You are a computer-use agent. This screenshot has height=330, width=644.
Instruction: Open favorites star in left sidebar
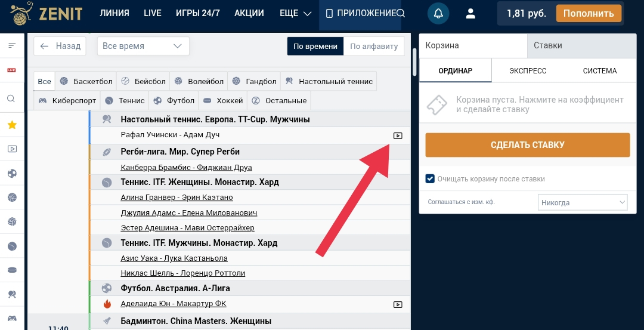[x=11, y=125]
